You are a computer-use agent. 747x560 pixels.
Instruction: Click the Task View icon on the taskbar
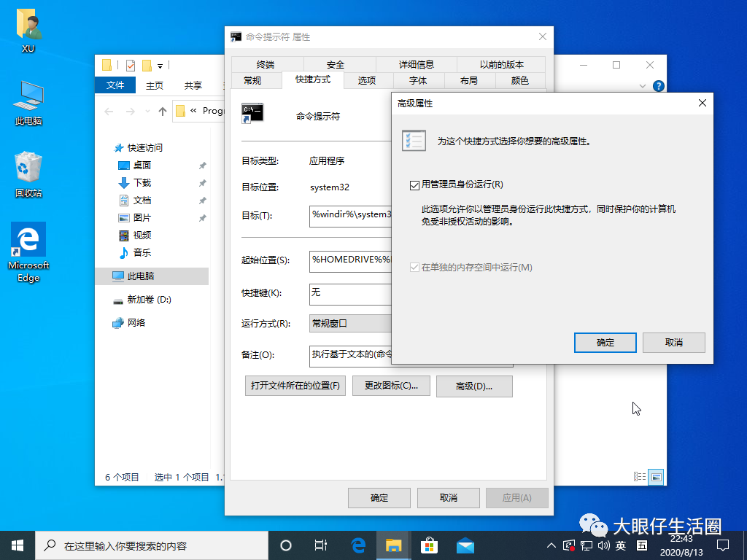click(321, 545)
